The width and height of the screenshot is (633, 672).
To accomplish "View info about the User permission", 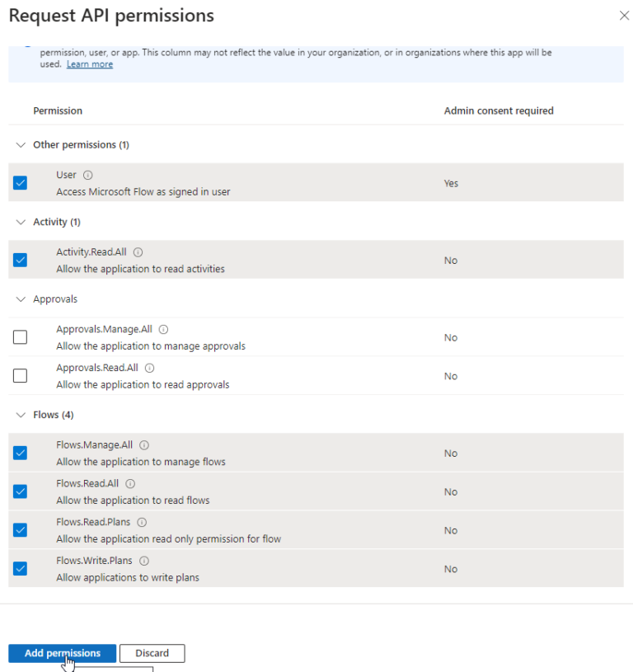I will pyautogui.click(x=87, y=174).
